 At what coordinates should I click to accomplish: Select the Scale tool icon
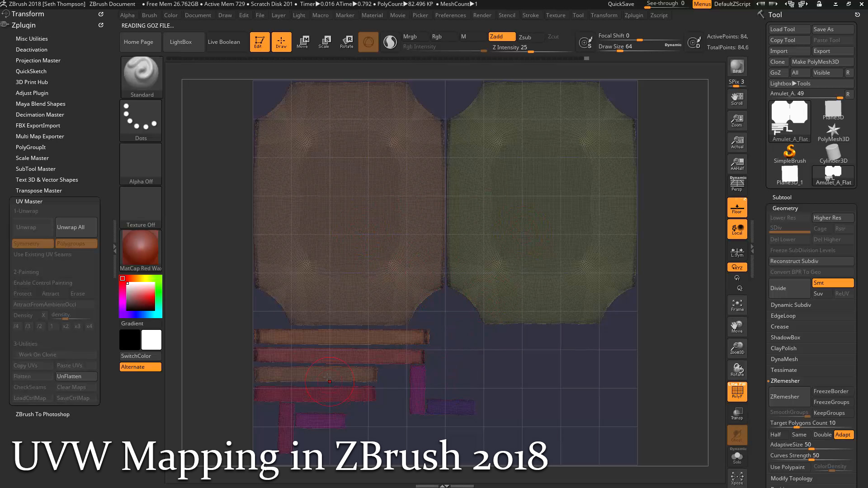[324, 42]
